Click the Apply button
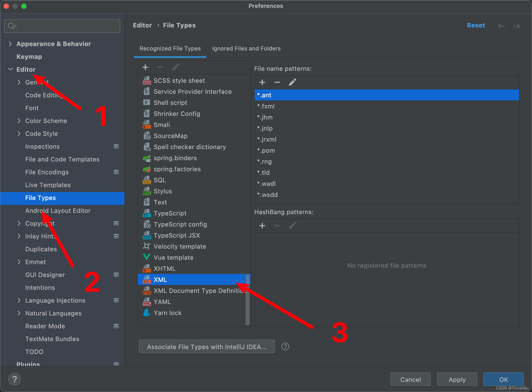 coord(457,379)
